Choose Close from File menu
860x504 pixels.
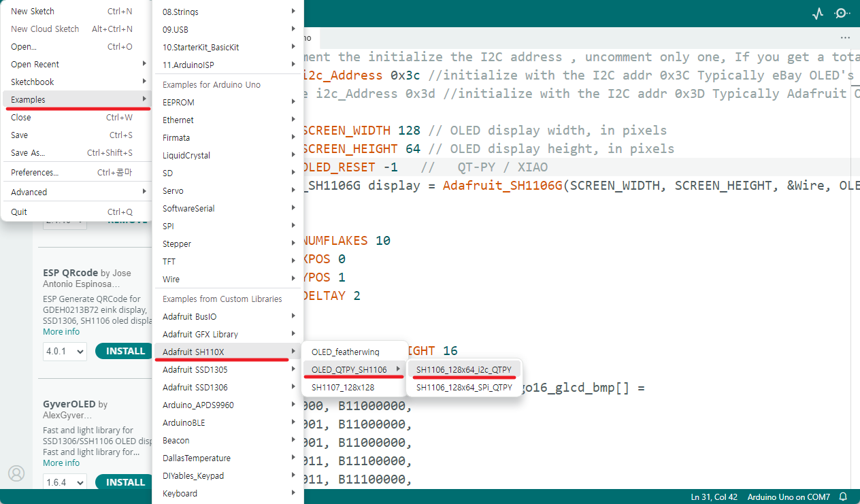[x=76, y=118]
